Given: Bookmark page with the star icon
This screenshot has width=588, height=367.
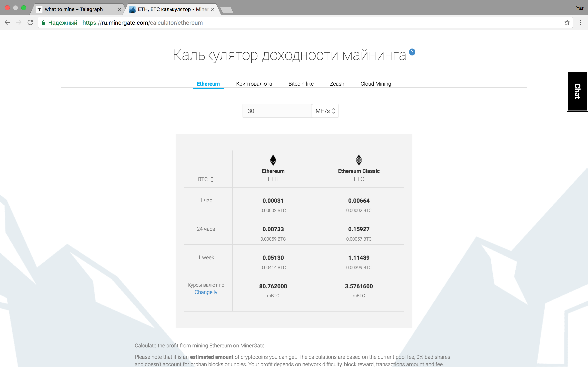Looking at the screenshot, I should pyautogui.click(x=567, y=23).
